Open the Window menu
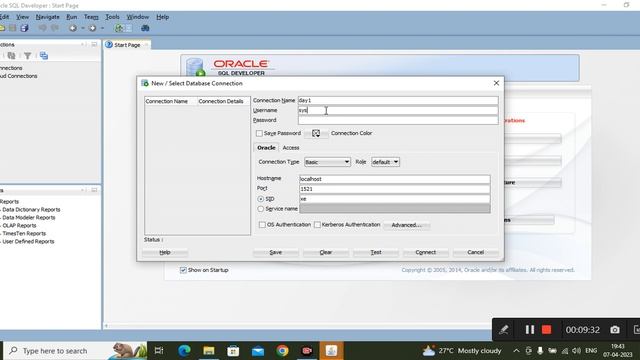The image size is (640, 360). [138, 17]
